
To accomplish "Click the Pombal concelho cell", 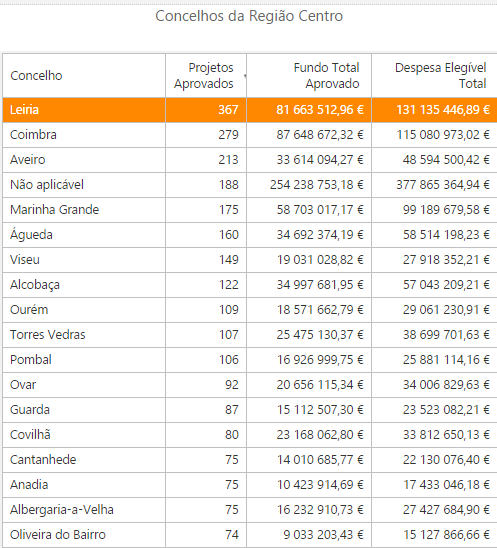I will click(x=84, y=360).
